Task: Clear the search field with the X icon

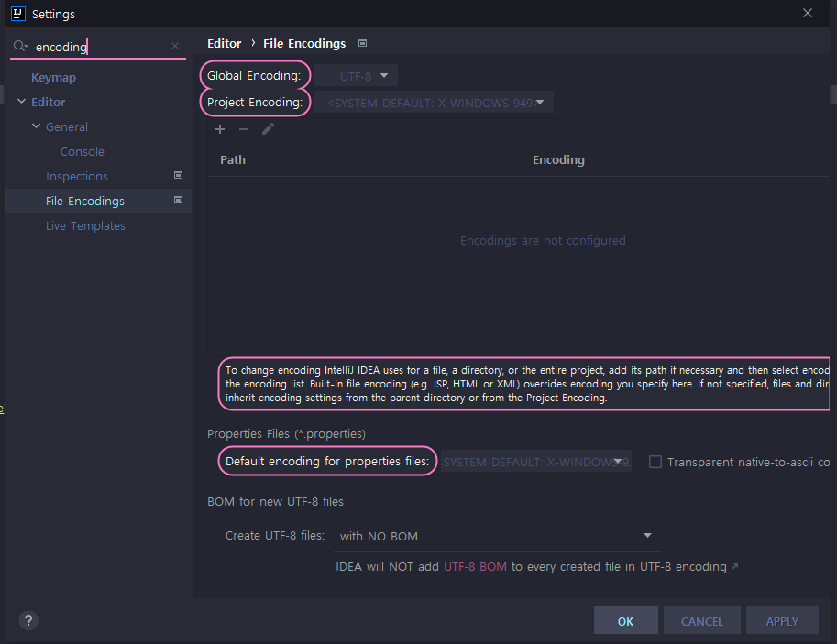Action: 174,46
